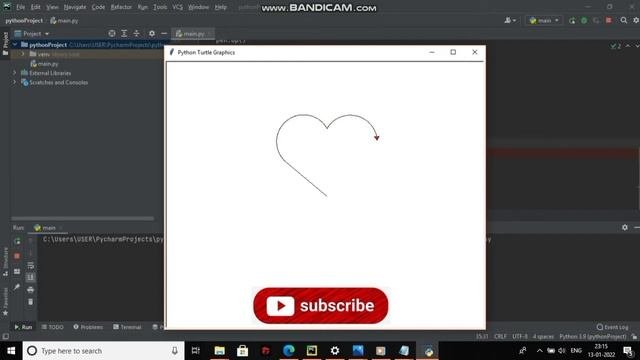Image resolution: width=640 pixels, height=360 pixels.
Task: Open the VCS menu
Action: pyautogui.click(x=177, y=7)
